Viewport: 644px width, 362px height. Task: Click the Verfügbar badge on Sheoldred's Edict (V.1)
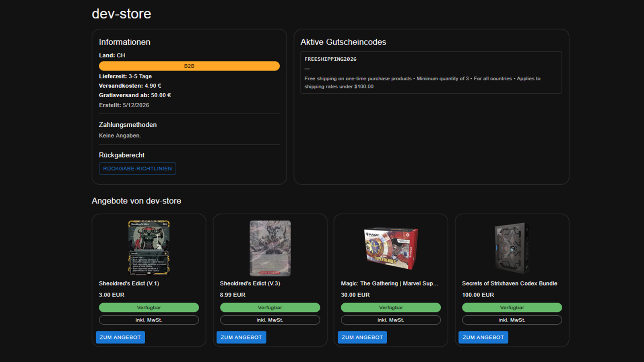pos(149,307)
